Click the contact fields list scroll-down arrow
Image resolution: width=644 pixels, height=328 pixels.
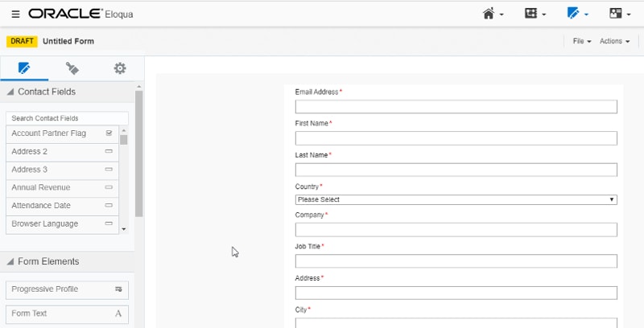point(123,229)
